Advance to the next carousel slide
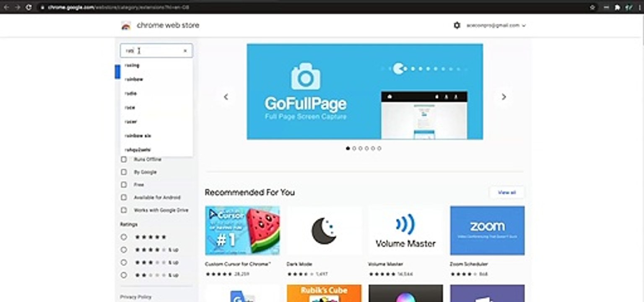 click(504, 97)
